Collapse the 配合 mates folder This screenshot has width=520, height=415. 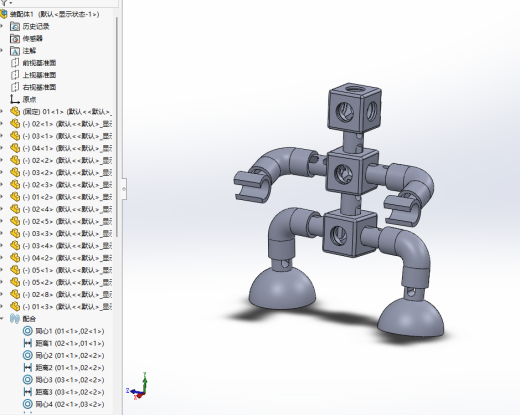pyautogui.click(x=2, y=319)
